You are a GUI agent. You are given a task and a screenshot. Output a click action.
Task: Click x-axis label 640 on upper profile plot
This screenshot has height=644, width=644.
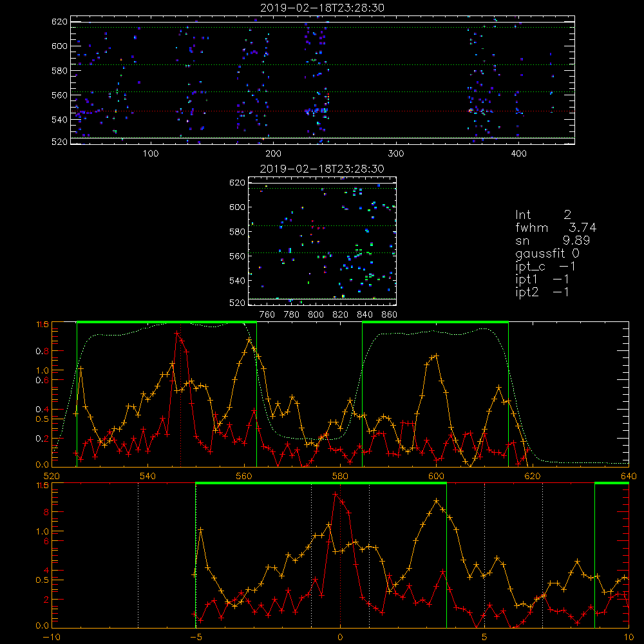(629, 476)
